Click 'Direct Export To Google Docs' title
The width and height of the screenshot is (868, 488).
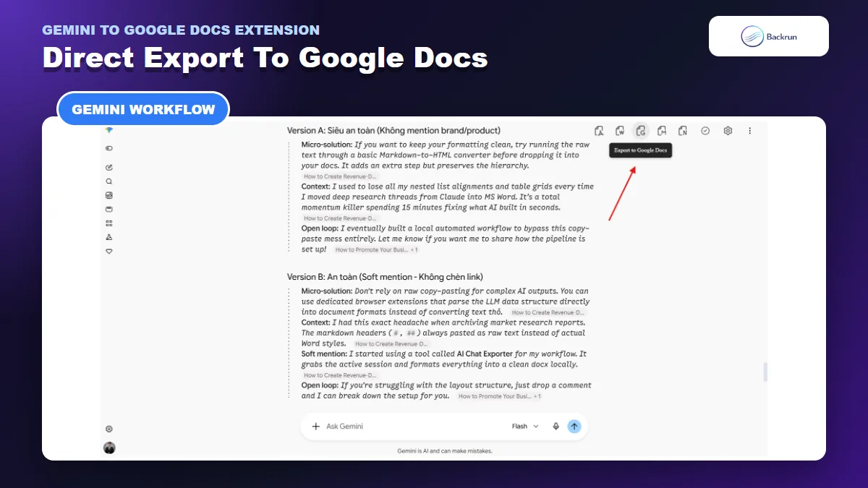[265, 59]
